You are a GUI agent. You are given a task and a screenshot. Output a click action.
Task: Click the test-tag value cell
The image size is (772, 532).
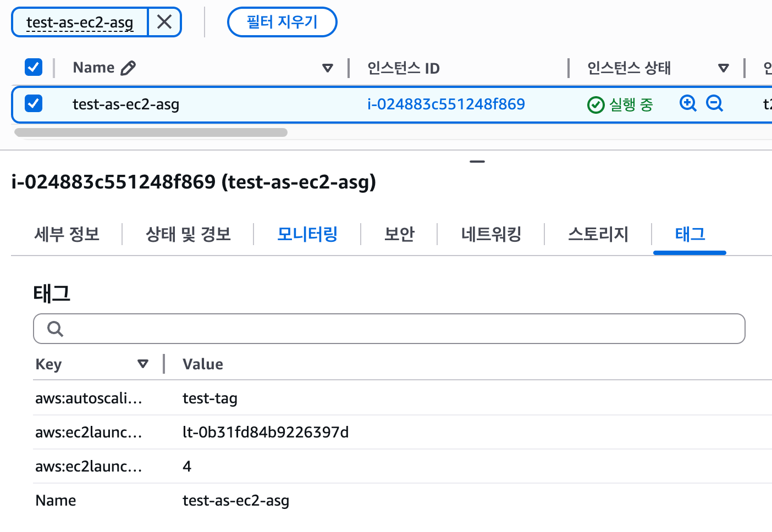click(x=210, y=398)
